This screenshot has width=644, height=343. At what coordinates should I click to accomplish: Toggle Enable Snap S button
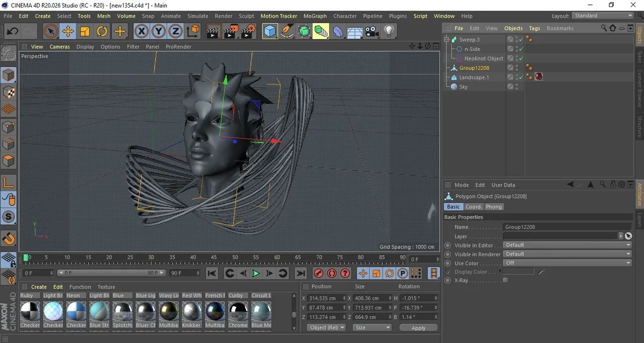point(9,217)
